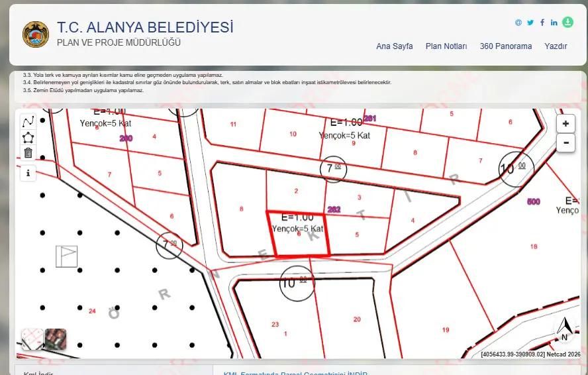588x375 pixels.
Task: Click block number 500 label
Action: [534, 201]
